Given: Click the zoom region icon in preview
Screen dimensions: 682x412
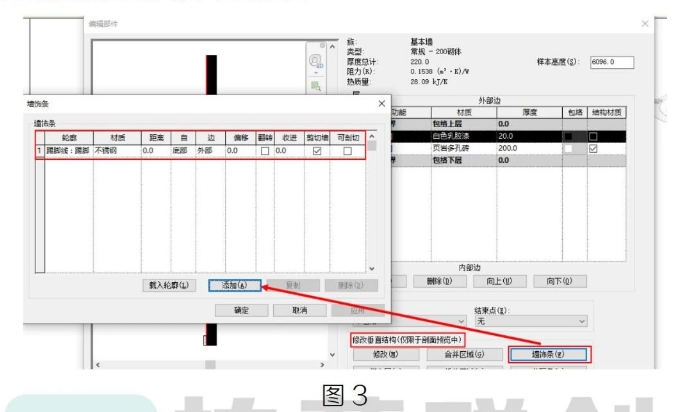Looking at the screenshot, I should pos(316,86).
